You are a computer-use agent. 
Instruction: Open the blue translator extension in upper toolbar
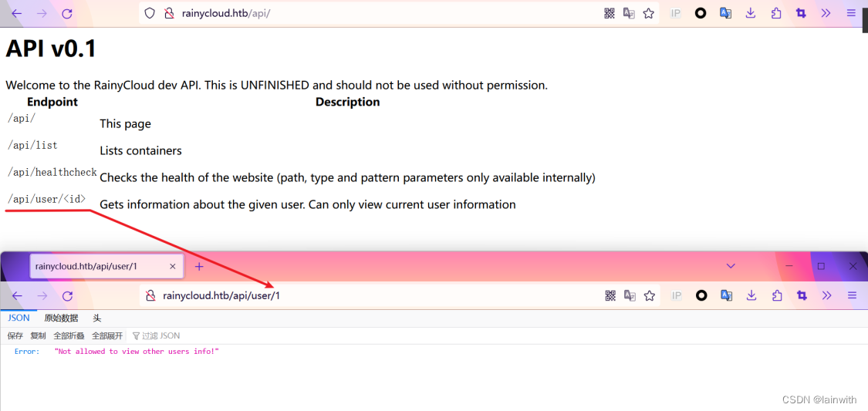pos(726,14)
